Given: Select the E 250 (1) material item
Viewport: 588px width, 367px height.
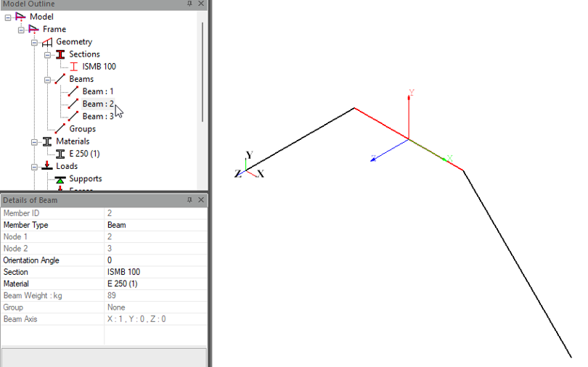Looking at the screenshot, I should click(x=84, y=154).
